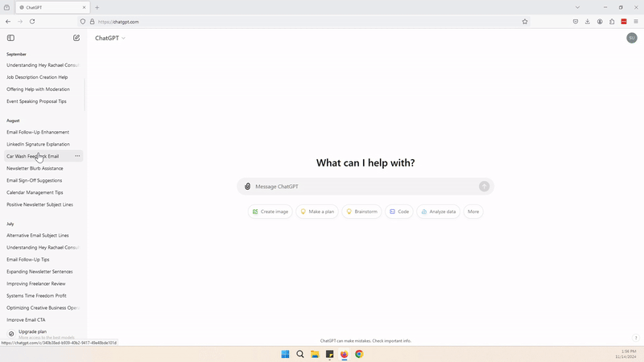Click the Create image suggestion
The image size is (644, 362).
(270, 212)
